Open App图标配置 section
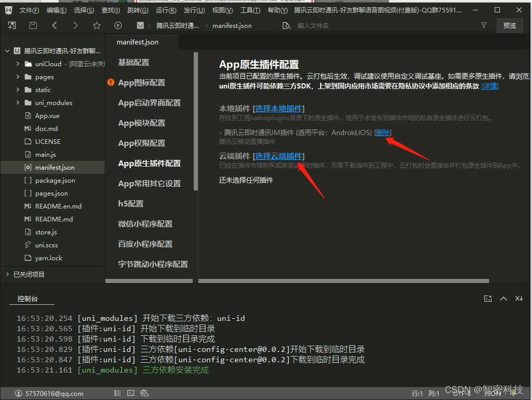This screenshot has width=532, height=400. (141, 82)
